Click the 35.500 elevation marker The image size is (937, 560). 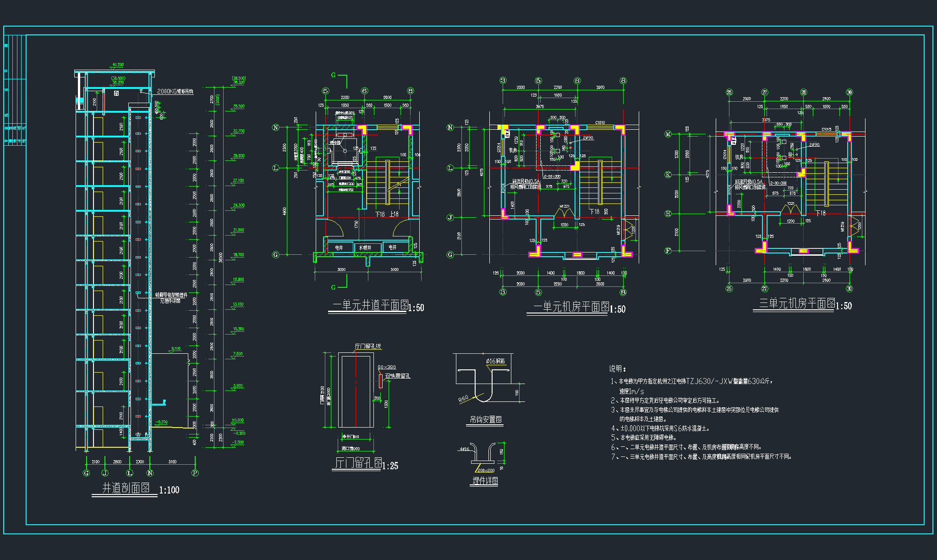(239, 106)
